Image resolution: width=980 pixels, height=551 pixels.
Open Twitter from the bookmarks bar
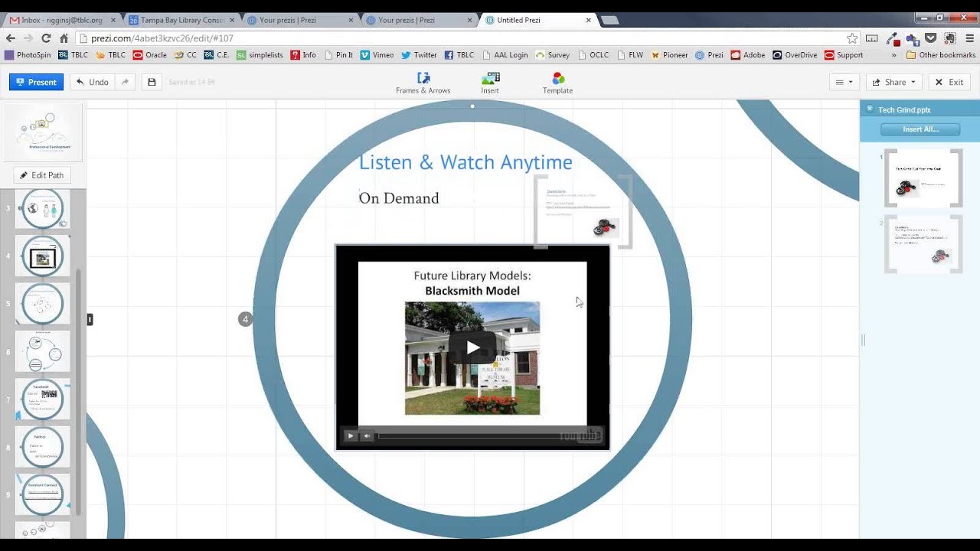(419, 54)
